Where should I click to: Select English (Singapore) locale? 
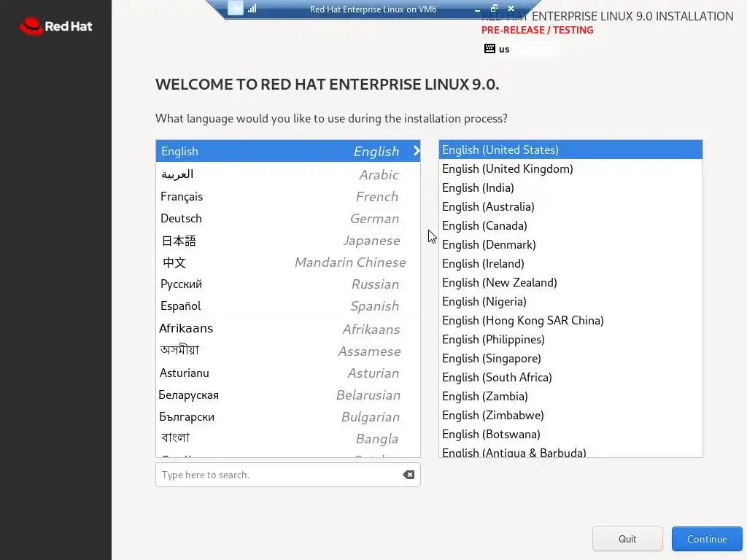pos(570,358)
